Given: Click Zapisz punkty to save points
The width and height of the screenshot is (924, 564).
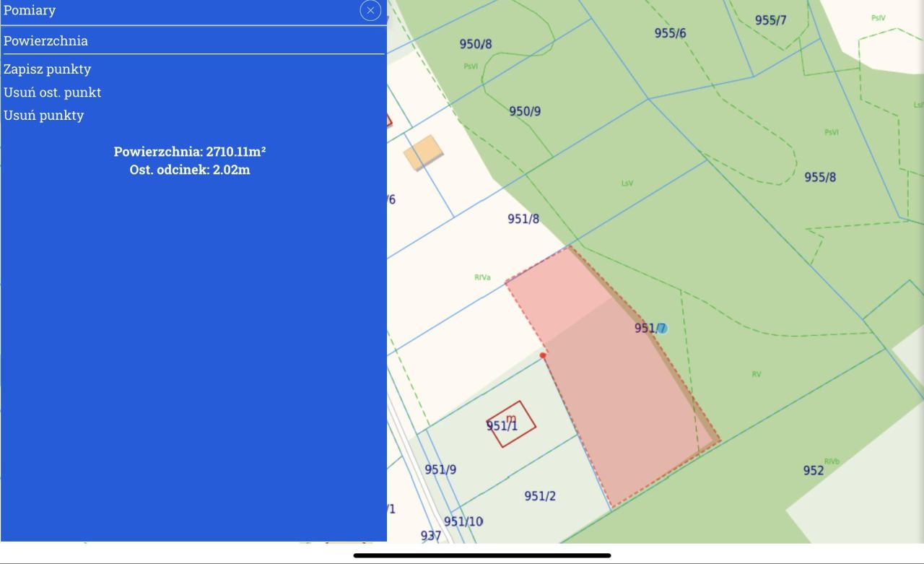Looking at the screenshot, I should pyautogui.click(x=47, y=69).
